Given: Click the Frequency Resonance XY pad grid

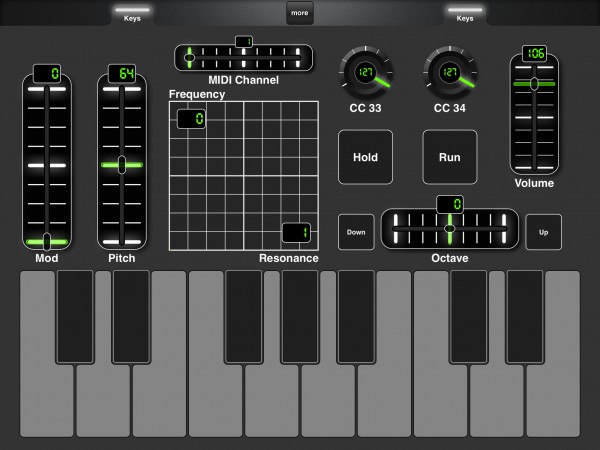Looking at the screenshot, I should coord(244,176).
